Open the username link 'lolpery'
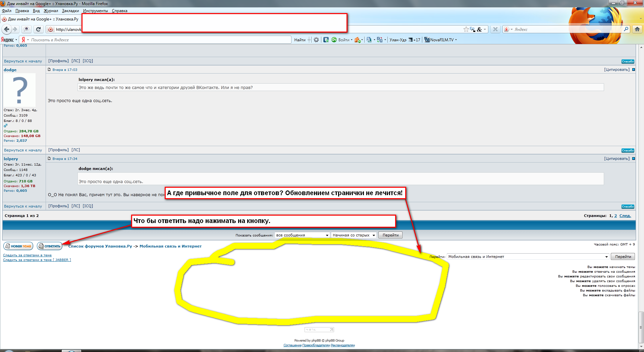This screenshot has width=644, height=352. pos(11,159)
